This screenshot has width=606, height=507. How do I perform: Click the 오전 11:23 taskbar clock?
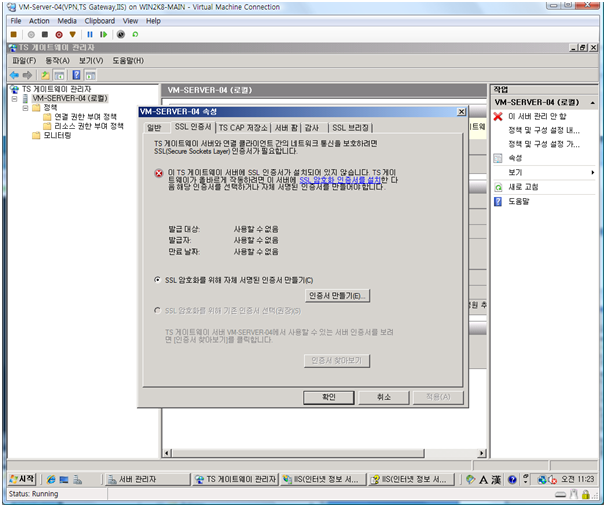[577, 480]
